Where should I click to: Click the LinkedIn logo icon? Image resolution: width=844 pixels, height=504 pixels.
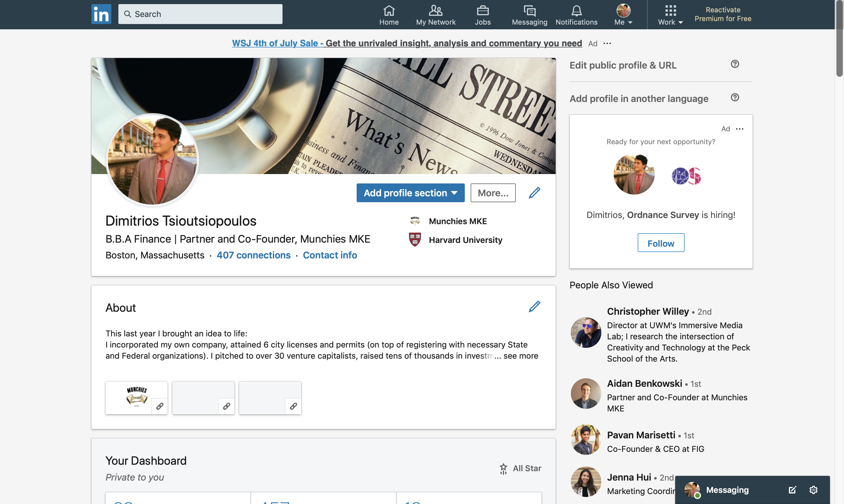[x=101, y=14]
